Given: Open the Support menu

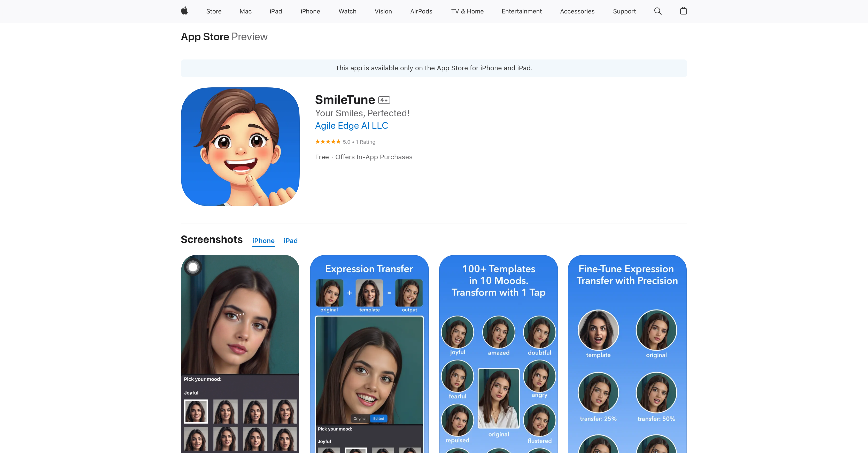Looking at the screenshot, I should [x=624, y=11].
